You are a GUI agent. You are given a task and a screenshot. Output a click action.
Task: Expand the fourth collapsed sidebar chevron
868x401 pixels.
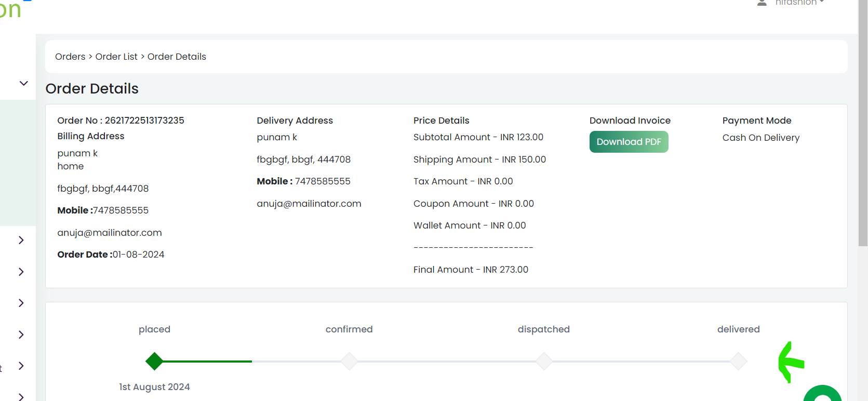tap(21, 335)
